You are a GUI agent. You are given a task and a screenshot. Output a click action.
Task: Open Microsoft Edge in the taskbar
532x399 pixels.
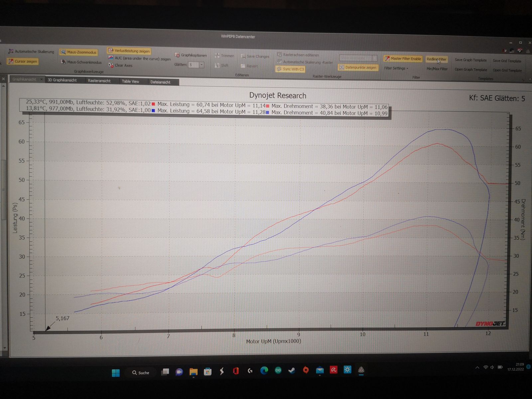pos(264,370)
